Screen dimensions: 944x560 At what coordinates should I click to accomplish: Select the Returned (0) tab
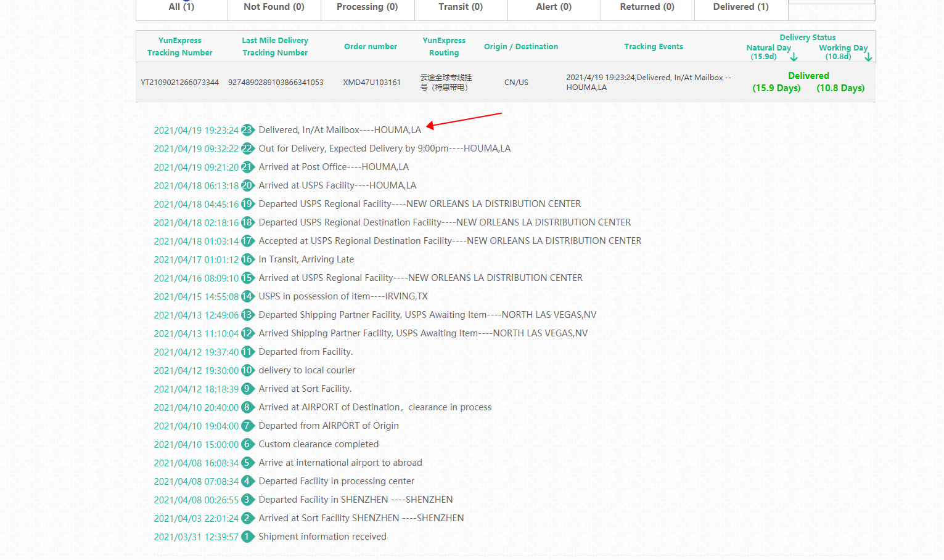tap(647, 7)
